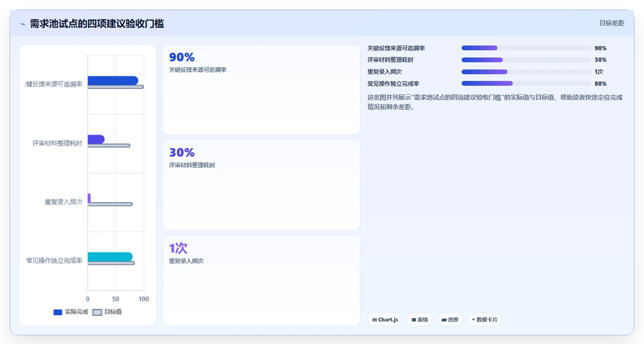644x344 pixels.
Task: Click the chart description paragraph
Action: coord(495,102)
